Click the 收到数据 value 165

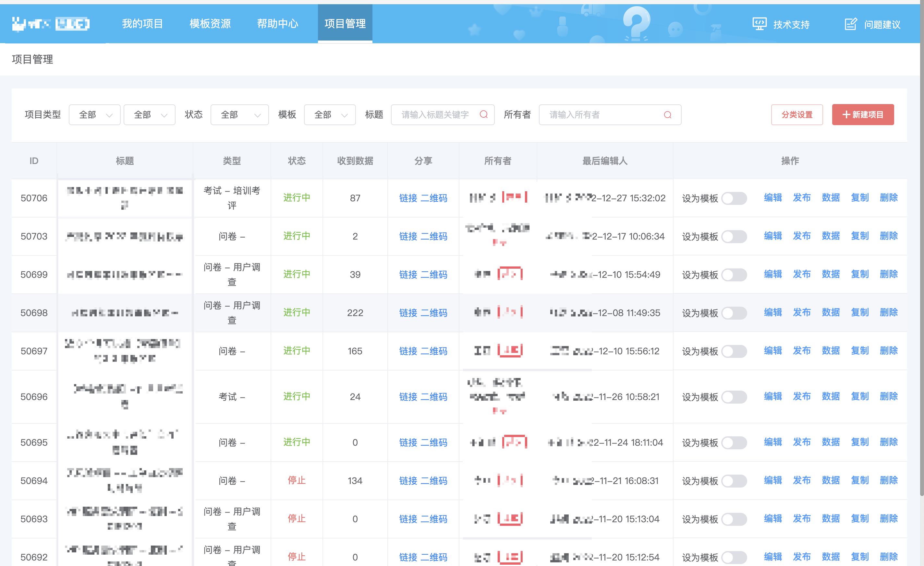click(355, 351)
